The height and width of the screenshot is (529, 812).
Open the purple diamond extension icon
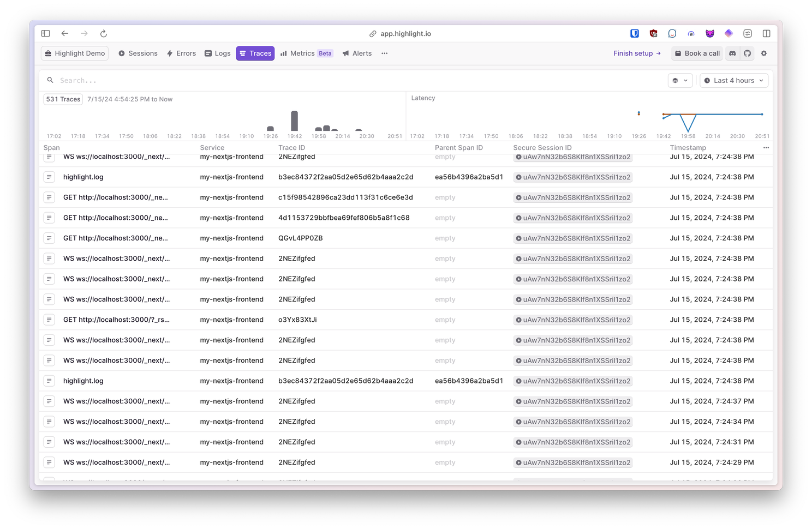pos(729,33)
